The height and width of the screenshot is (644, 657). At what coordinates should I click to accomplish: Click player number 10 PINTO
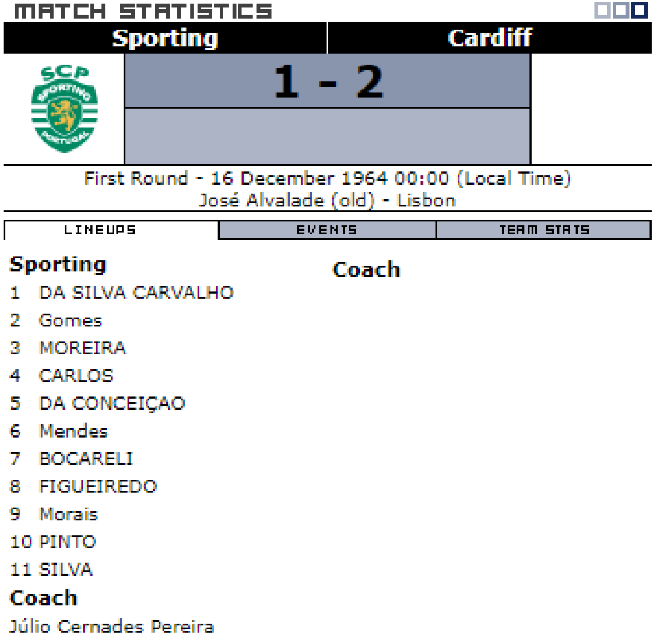(68, 542)
